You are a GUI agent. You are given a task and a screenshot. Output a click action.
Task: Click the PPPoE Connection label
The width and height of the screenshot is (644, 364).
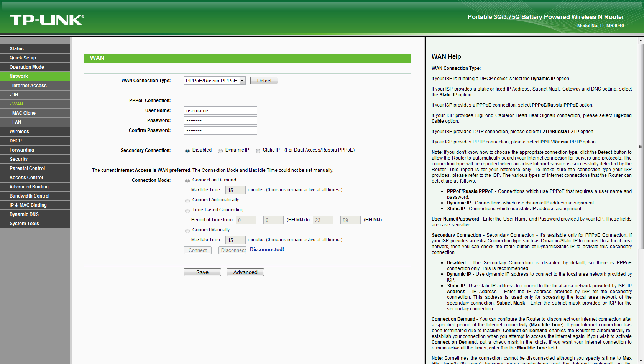pyautogui.click(x=150, y=100)
